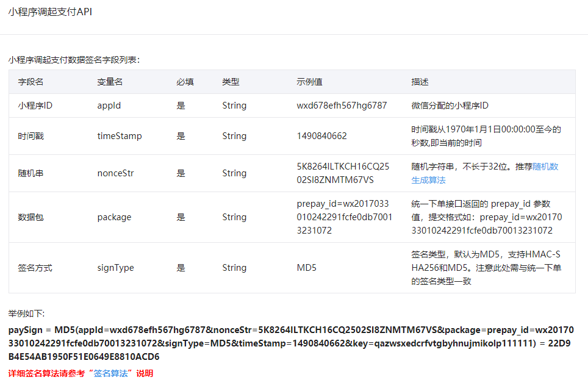Click the MD5 example value cell
This screenshot has width=588, height=380.
pyautogui.click(x=307, y=268)
